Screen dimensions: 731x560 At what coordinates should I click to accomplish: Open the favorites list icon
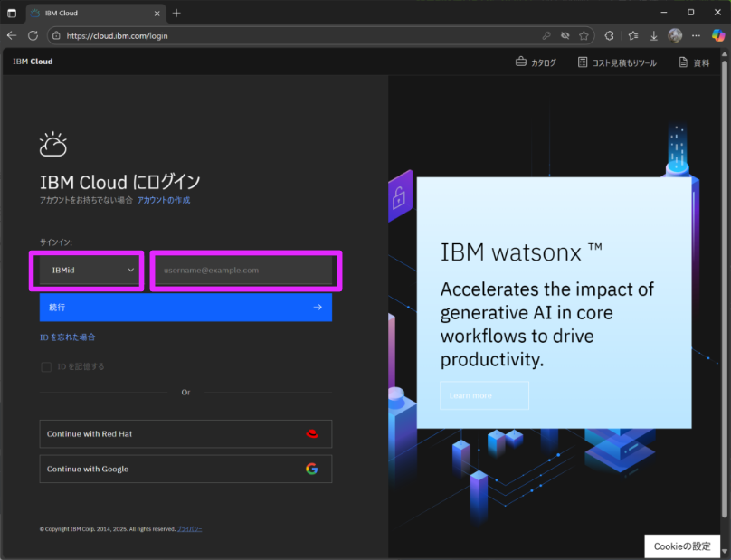pyautogui.click(x=632, y=36)
